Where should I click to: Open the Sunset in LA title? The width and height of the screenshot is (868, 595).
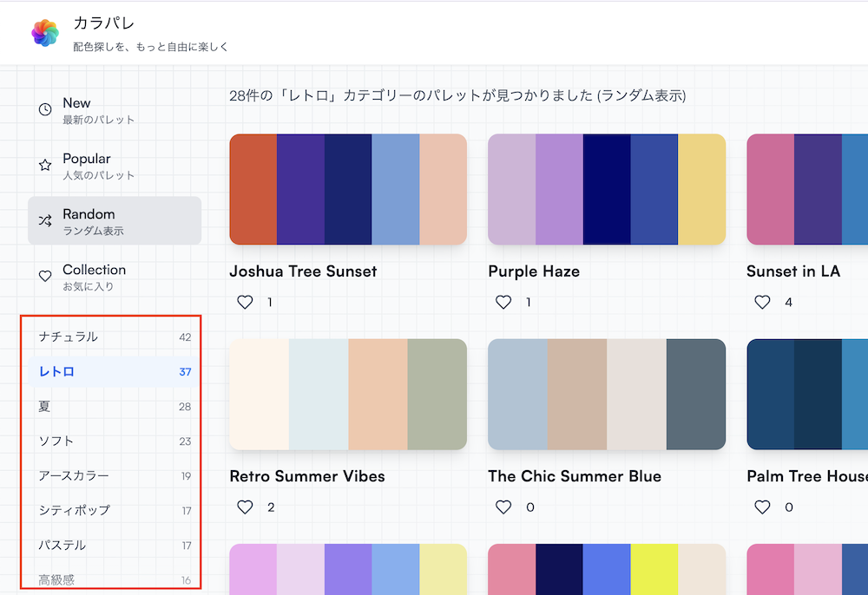click(x=793, y=271)
